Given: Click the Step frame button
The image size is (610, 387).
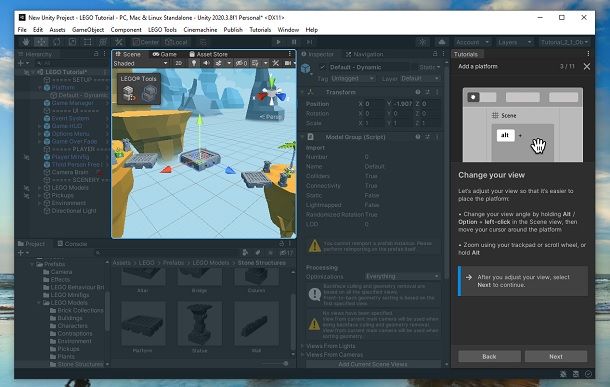Looking at the screenshot, I should [x=310, y=42].
